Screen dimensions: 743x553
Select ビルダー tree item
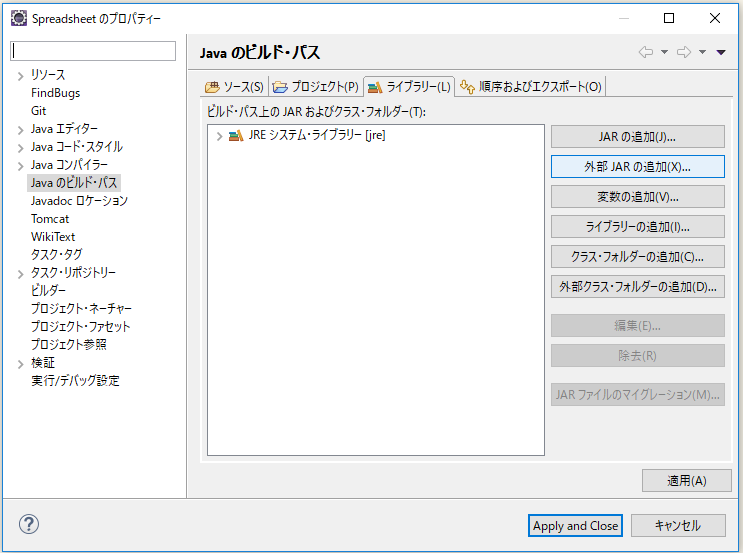pyautogui.click(x=48, y=290)
